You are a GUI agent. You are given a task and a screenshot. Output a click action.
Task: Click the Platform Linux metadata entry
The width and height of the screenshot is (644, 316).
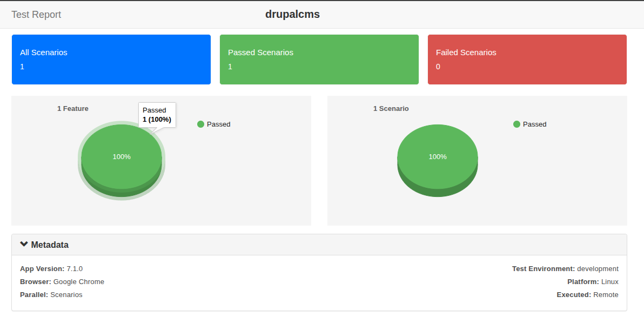pyautogui.click(x=593, y=282)
